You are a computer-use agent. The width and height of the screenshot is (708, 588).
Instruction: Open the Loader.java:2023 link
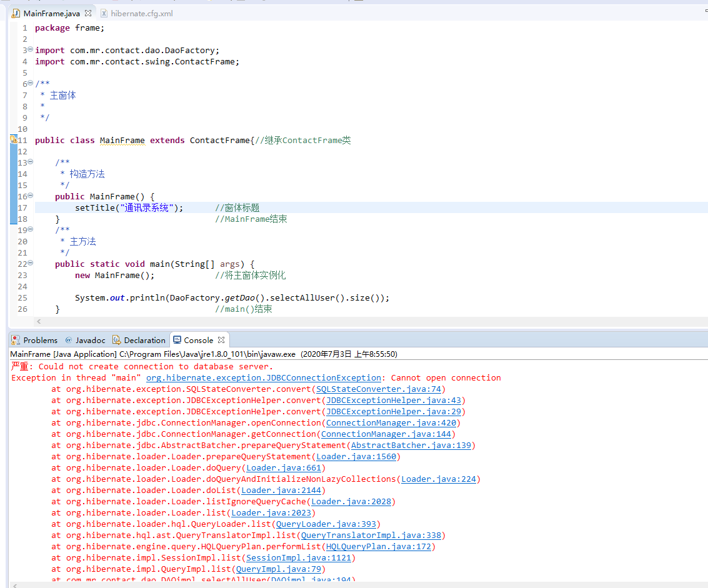click(271, 512)
